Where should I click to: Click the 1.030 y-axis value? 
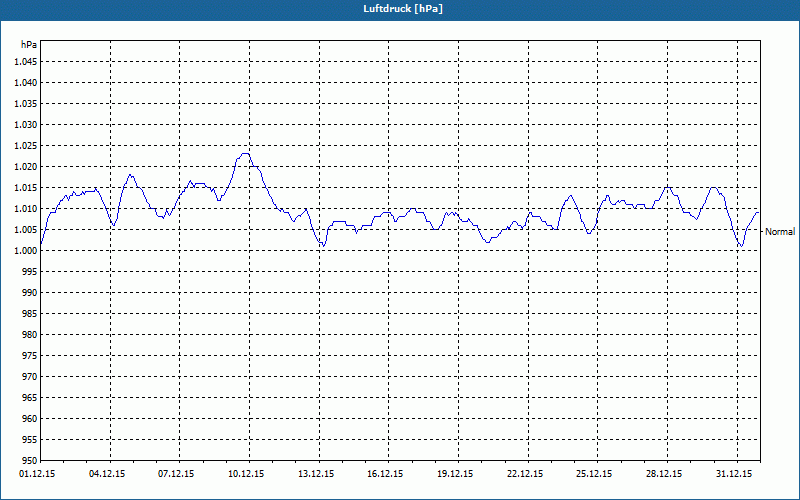(27, 124)
